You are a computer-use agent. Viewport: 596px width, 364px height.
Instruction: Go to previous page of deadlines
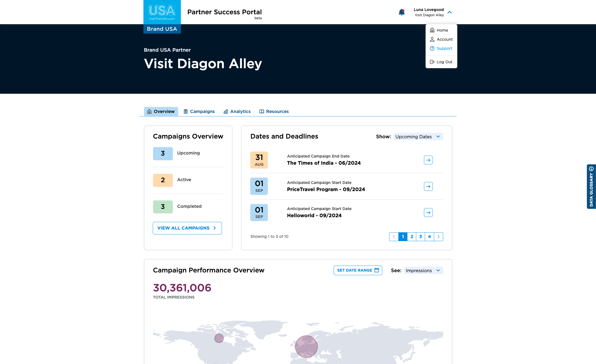(394, 237)
